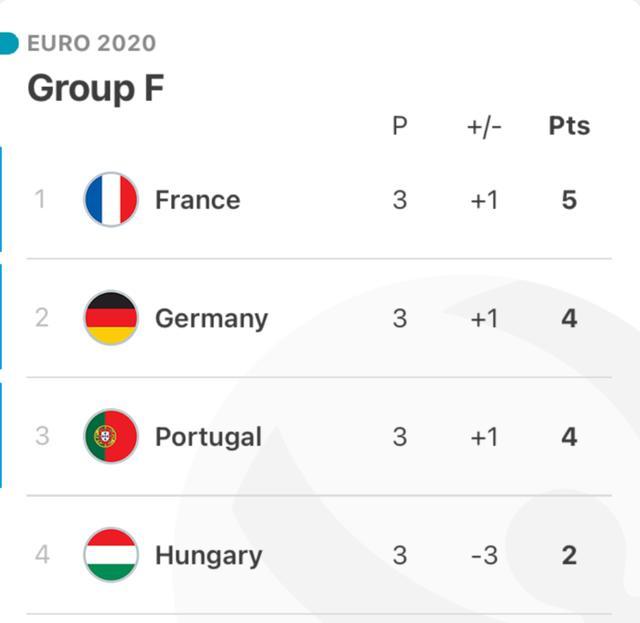Click the France flag icon
Viewport: 640px width, 623px height.
coord(111,200)
